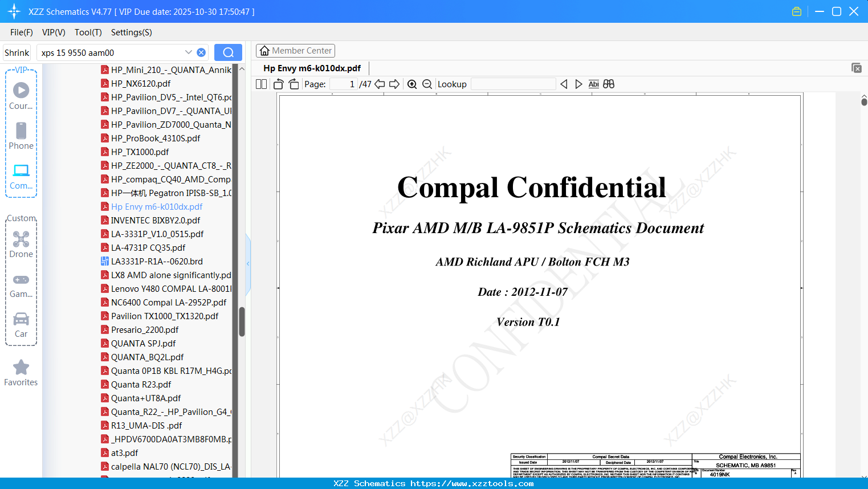The width and height of the screenshot is (868, 489).
Task: Rotate the page clockwise
Action: 294,84
